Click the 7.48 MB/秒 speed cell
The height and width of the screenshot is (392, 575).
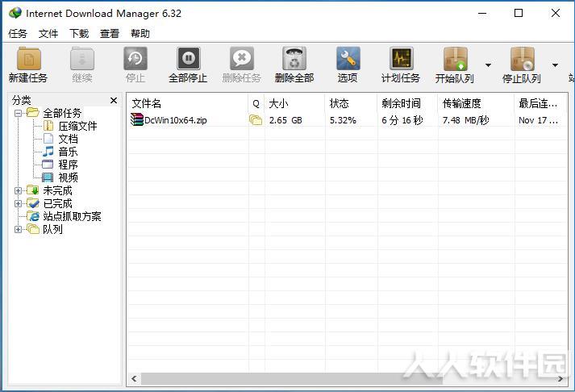(465, 120)
